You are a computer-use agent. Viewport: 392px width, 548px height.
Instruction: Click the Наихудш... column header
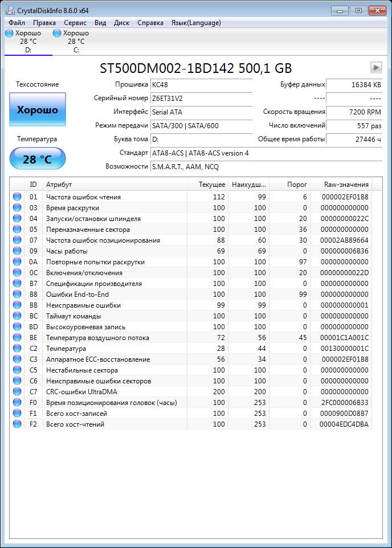click(248, 185)
